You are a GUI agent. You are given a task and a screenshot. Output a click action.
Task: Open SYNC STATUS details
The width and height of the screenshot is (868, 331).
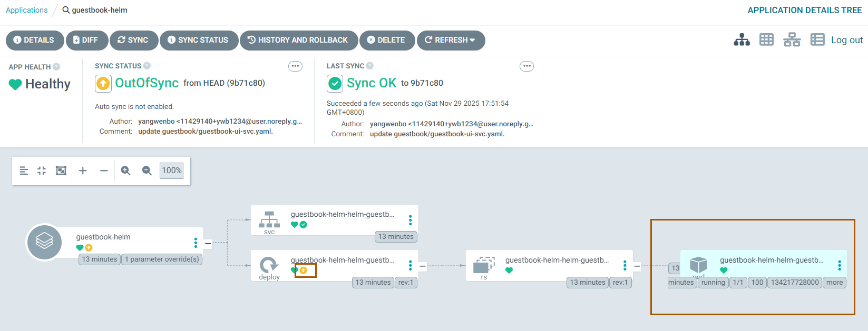(198, 40)
